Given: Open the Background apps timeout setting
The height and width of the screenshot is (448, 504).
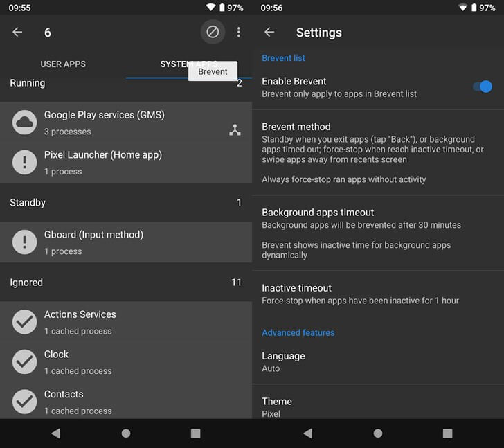Looking at the screenshot, I should click(x=377, y=233).
